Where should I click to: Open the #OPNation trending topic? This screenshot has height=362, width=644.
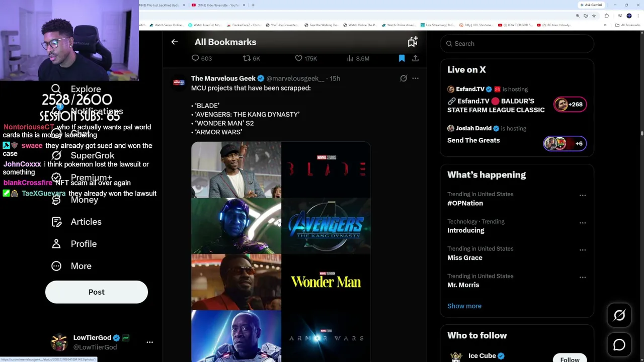[465, 203]
